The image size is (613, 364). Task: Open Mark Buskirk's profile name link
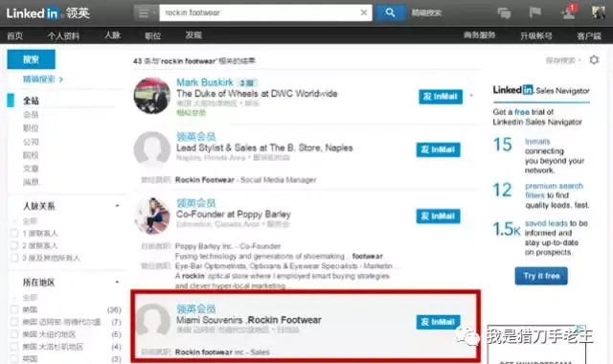coord(204,82)
